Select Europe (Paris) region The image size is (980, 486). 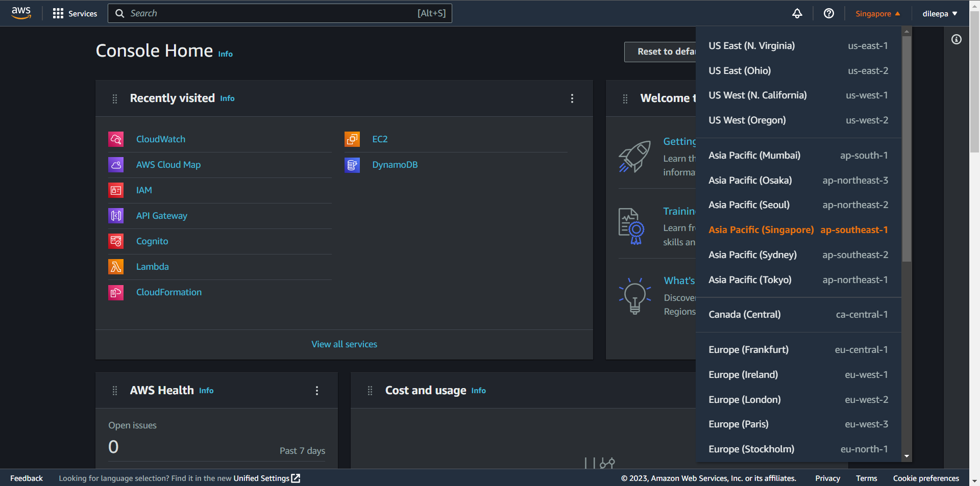click(x=798, y=424)
